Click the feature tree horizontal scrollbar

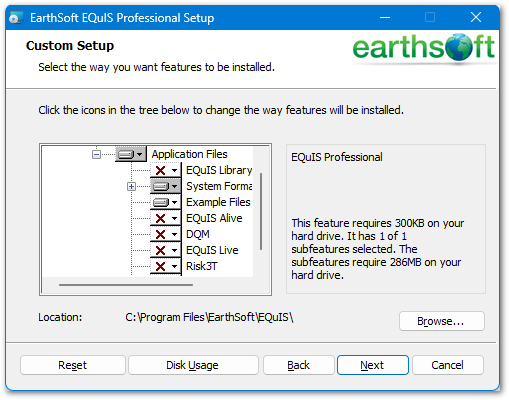(x=126, y=285)
